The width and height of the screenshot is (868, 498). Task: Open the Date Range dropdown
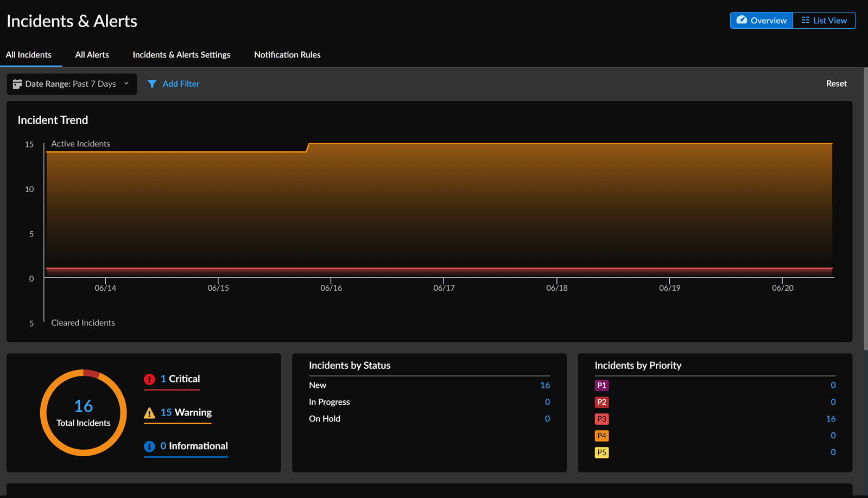pos(71,84)
